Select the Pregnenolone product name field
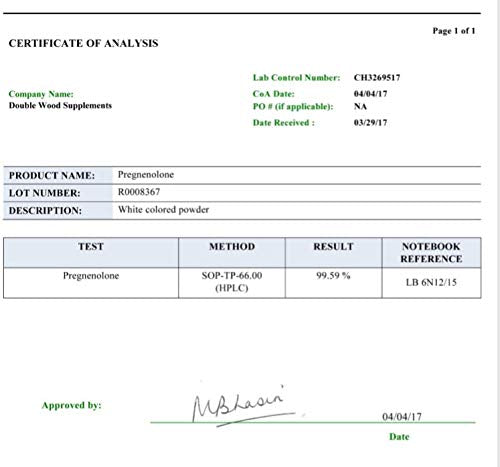The width and height of the screenshot is (500, 467). (x=297, y=175)
